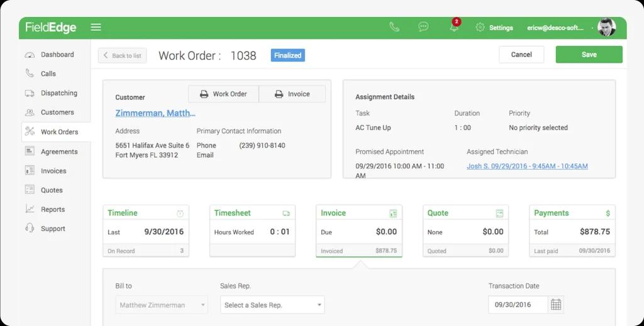Open Dispatching in the sidebar
The image size is (644, 326).
(x=58, y=93)
